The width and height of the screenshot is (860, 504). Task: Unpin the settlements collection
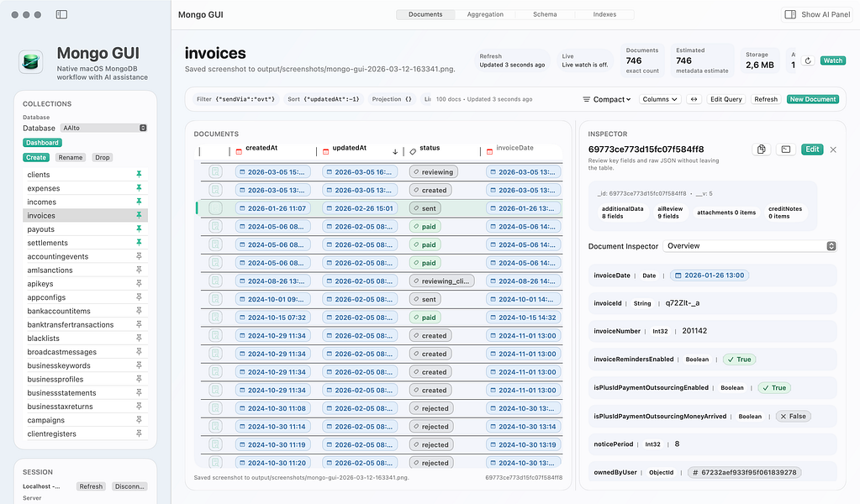pyautogui.click(x=139, y=242)
